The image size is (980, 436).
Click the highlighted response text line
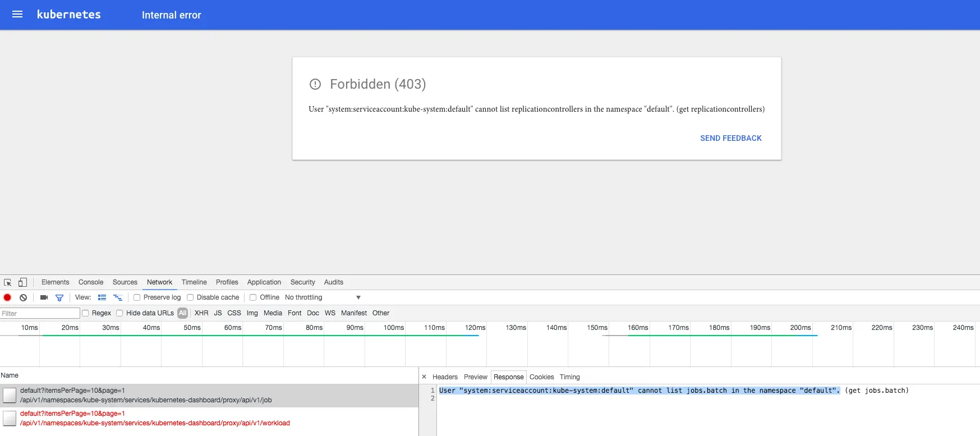coord(639,391)
